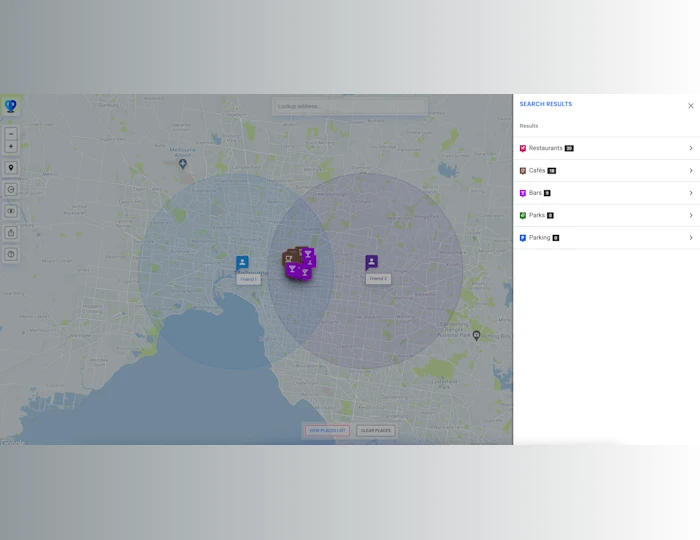Click the Friend 1 label
The width and height of the screenshot is (700, 540).
tap(248, 279)
